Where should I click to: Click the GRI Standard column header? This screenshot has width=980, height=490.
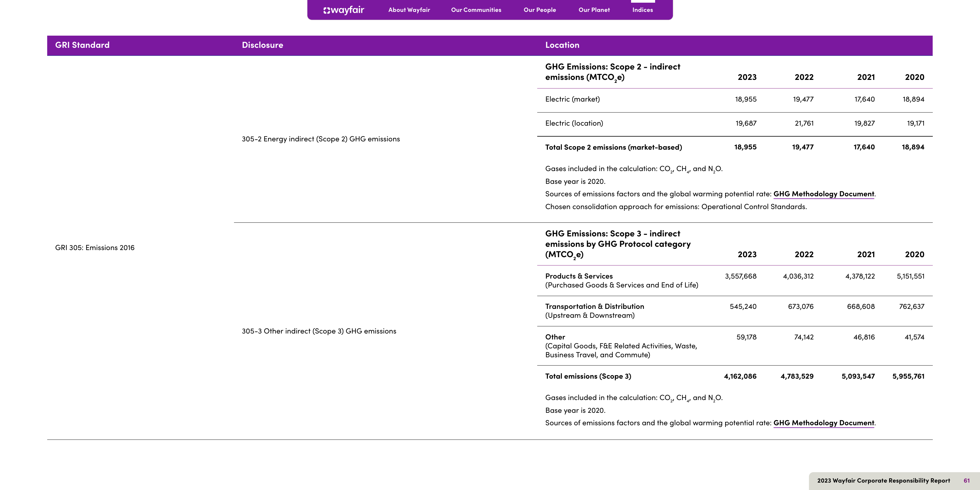pos(82,45)
